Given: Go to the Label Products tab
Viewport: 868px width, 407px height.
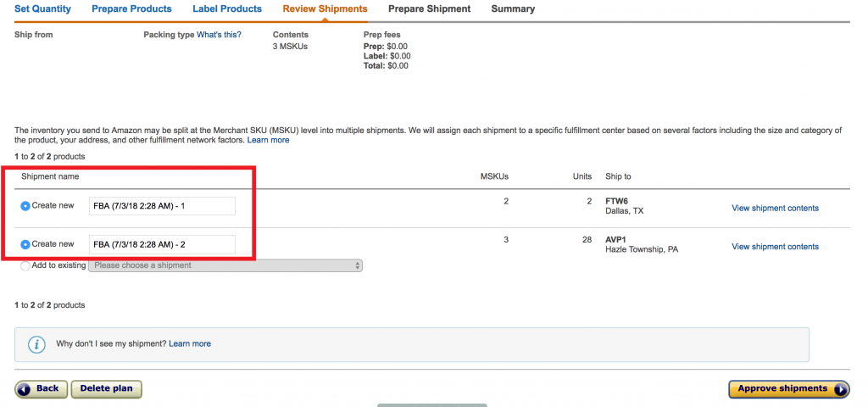Looking at the screenshot, I should point(227,9).
